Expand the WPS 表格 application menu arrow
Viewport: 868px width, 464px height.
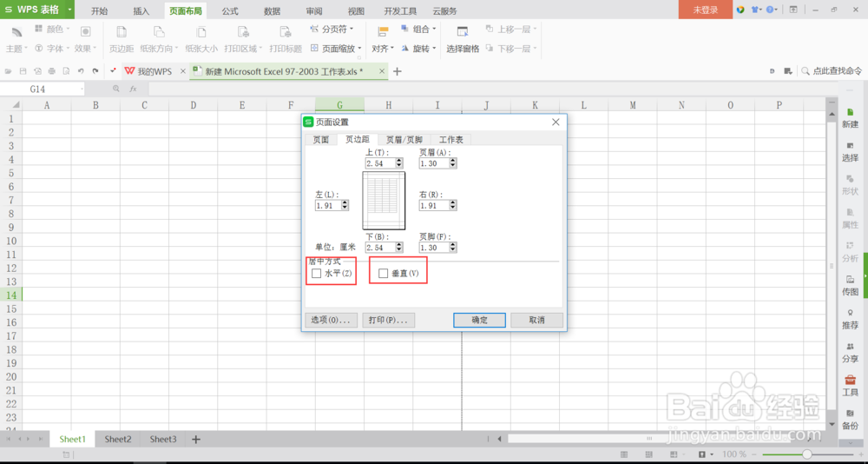[x=69, y=10]
